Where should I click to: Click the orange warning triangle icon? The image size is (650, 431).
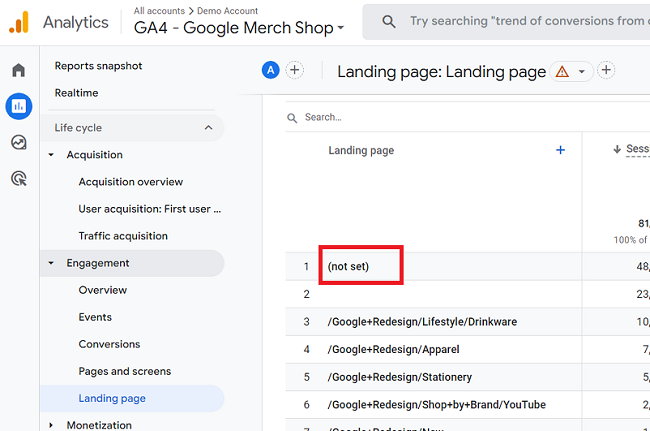tap(562, 72)
